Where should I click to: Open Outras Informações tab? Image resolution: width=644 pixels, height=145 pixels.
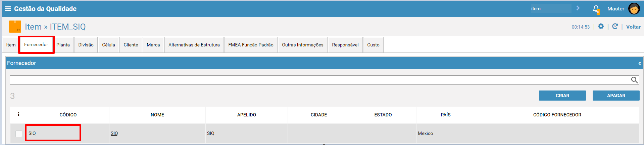[x=303, y=45]
